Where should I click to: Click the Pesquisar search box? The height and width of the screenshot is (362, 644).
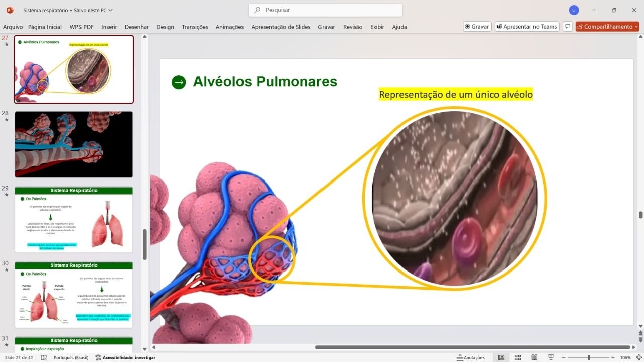326,10
